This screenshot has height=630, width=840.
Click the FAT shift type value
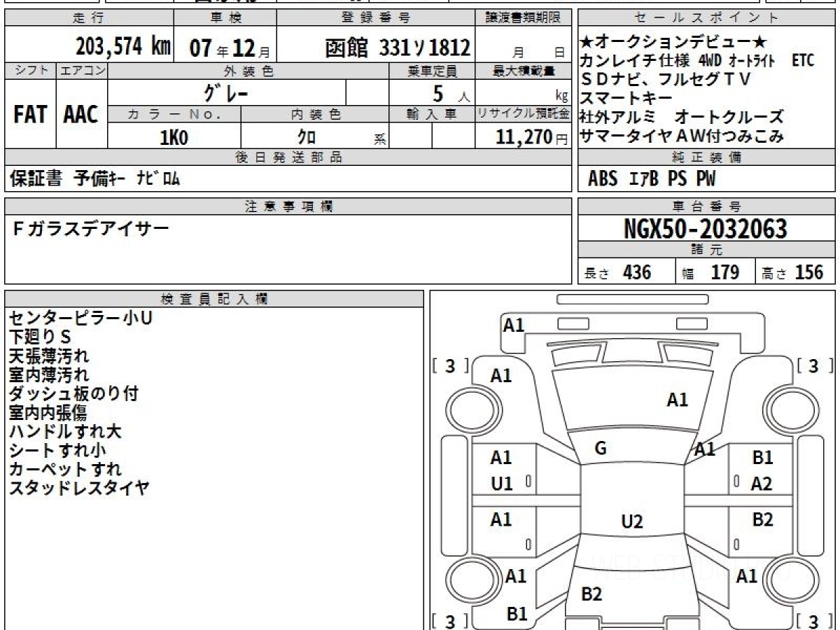pyautogui.click(x=30, y=114)
